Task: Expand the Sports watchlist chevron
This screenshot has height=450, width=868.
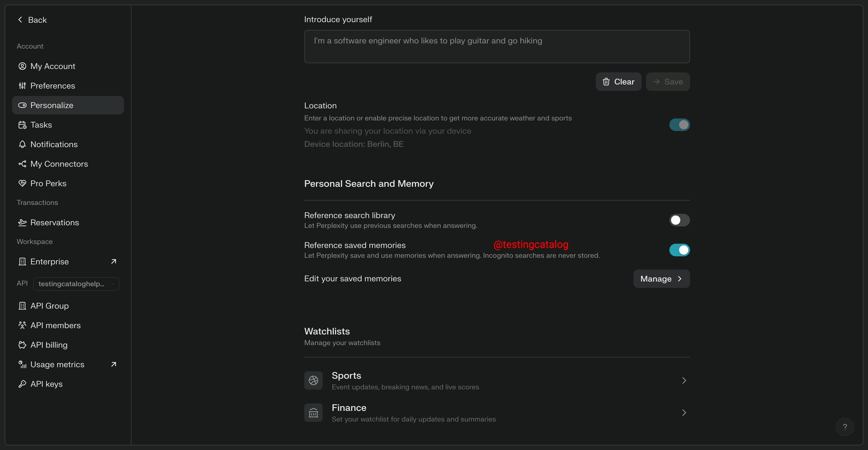Action: click(x=684, y=380)
